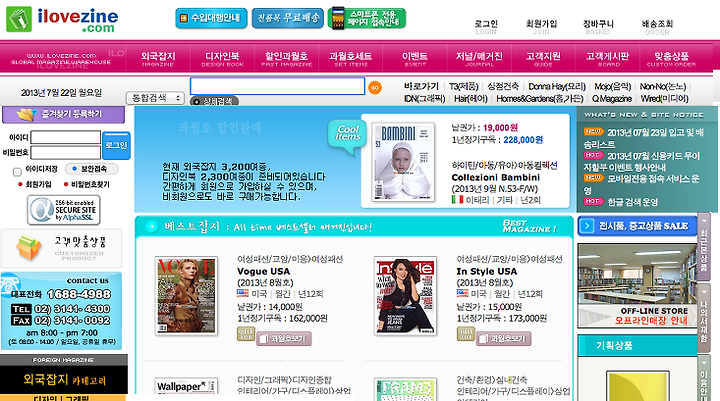Open notice 2013년 07월 23일 입고 및 배송리스트
Screen dimensions: 720x401
[644, 138]
